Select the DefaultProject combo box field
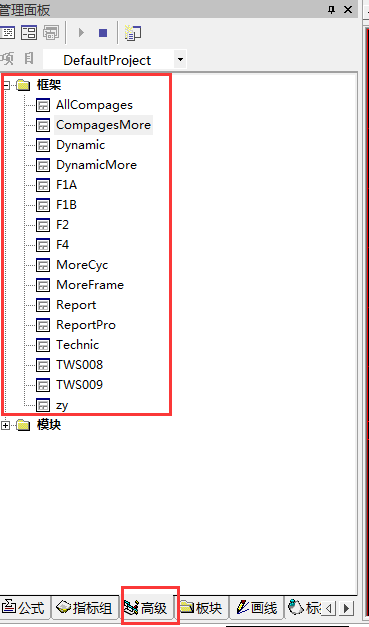This screenshot has width=369, height=627. pos(114,60)
